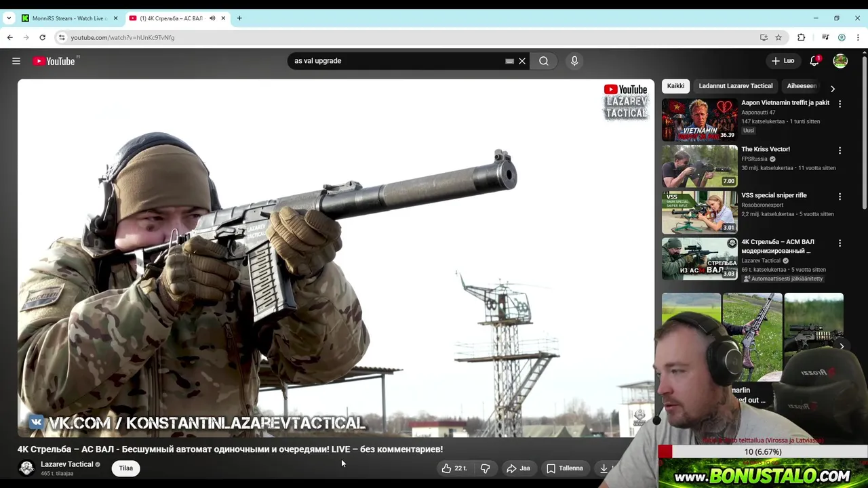
Task: Open FPSRussia channel name
Action: pos(754,159)
